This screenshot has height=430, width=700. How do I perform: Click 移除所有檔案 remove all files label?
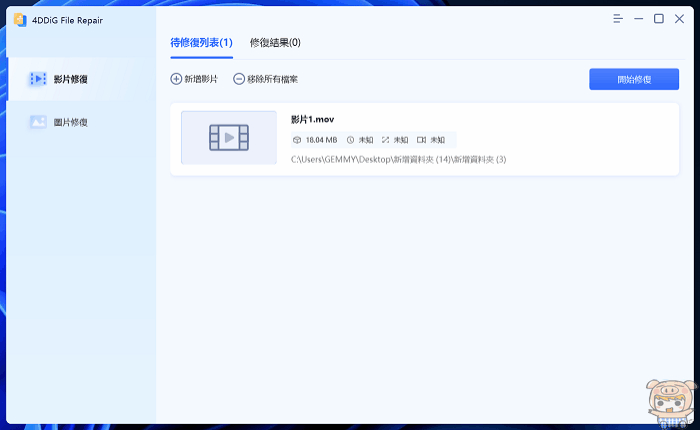[x=272, y=79]
